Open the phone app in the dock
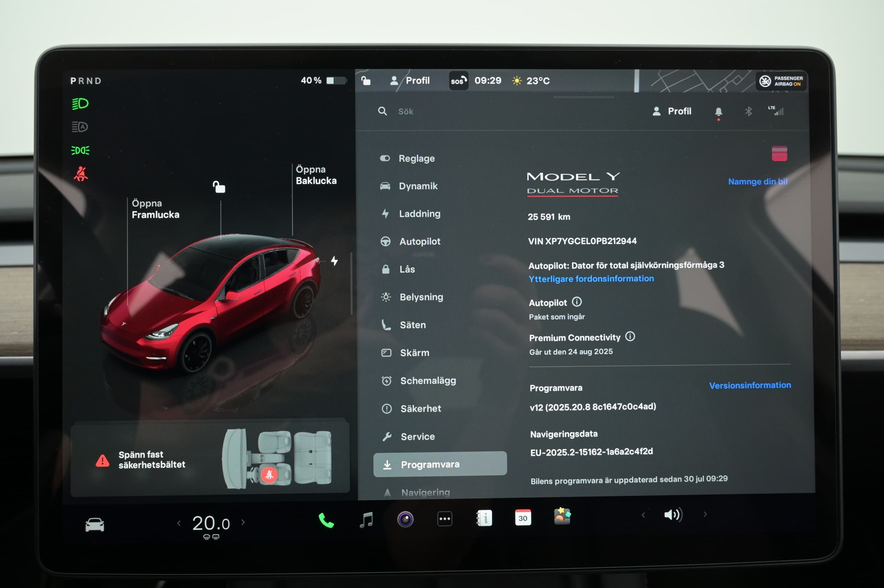The height and width of the screenshot is (588, 884). tap(326, 520)
